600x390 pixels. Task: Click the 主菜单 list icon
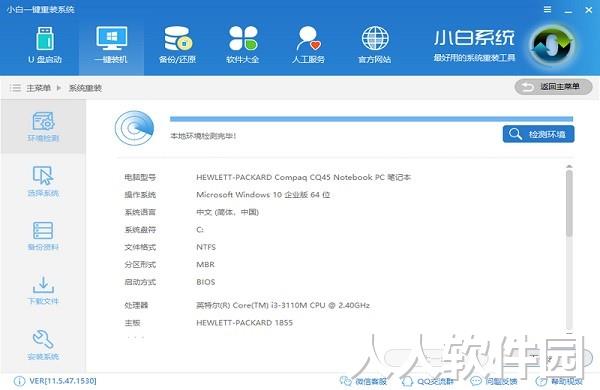(x=15, y=88)
